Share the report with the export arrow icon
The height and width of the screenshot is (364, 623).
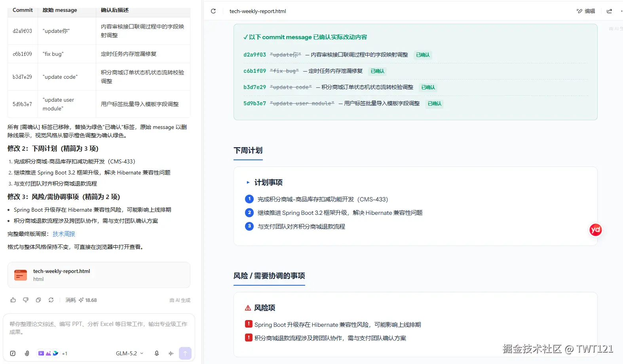(x=610, y=11)
